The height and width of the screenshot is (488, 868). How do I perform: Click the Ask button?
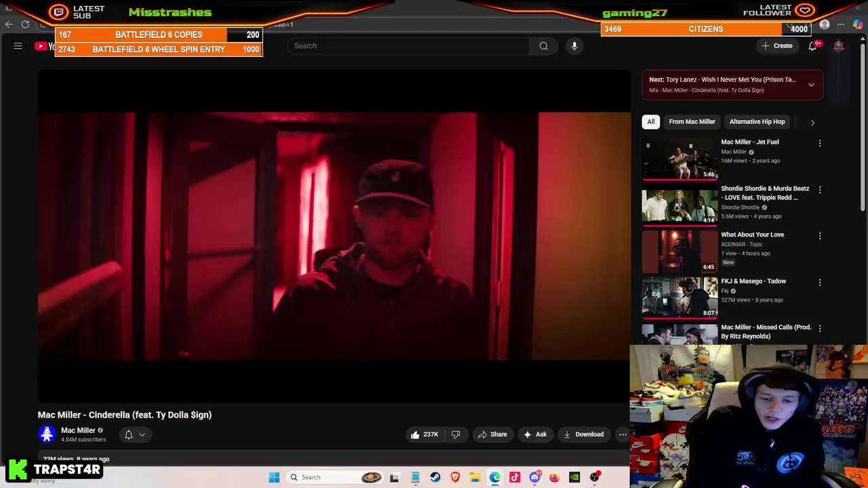pos(535,434)
